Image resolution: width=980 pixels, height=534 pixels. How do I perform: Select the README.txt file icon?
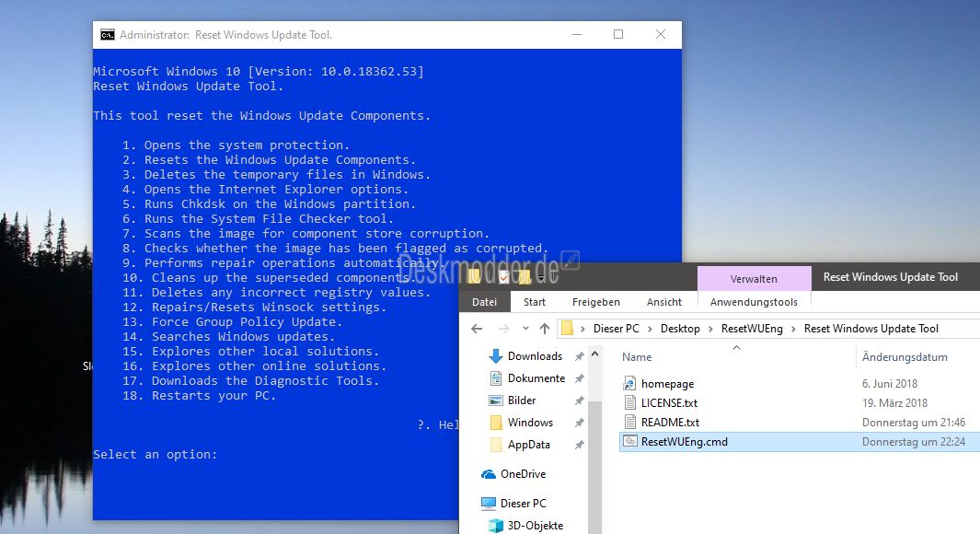point(630,422)
